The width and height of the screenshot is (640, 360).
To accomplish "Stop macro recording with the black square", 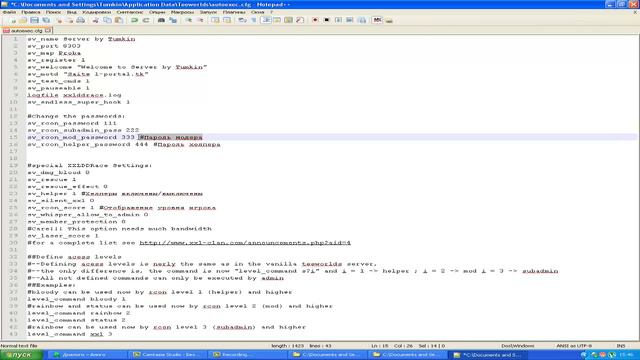I will pos(327,20).
